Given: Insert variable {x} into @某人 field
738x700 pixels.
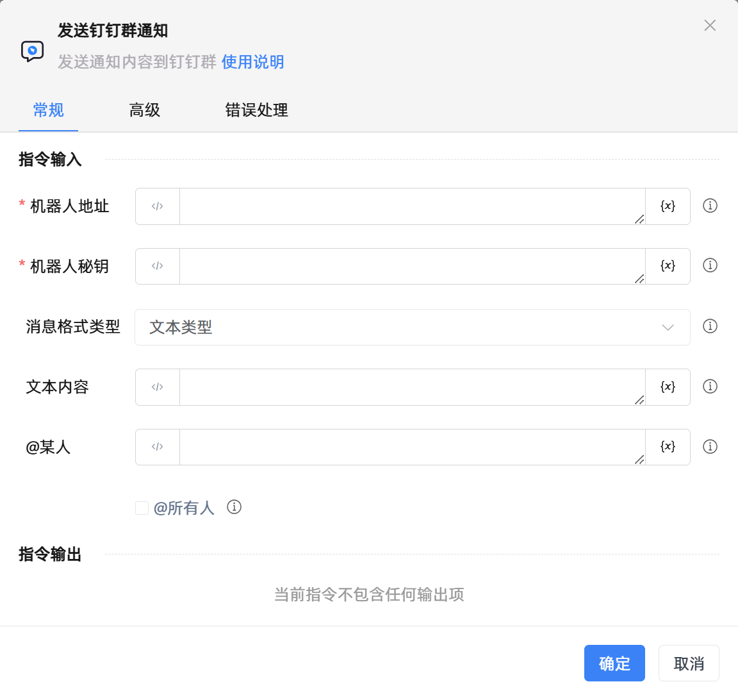Looking at the screenshot, I should click(668, 447).
